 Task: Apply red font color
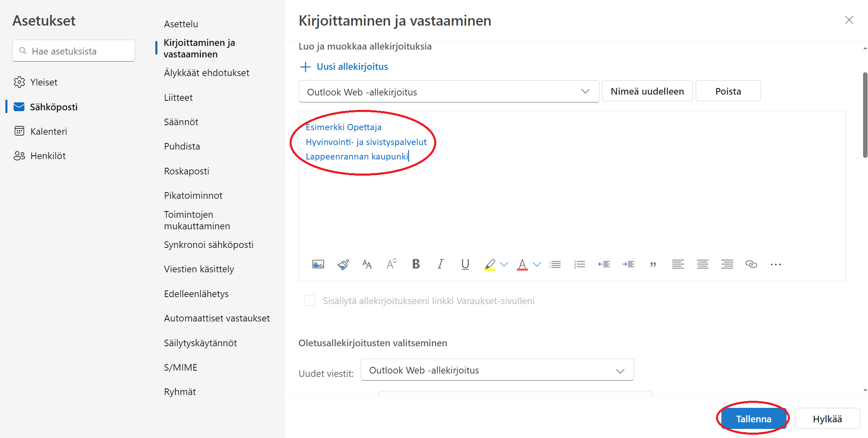[x=522, y=264]
